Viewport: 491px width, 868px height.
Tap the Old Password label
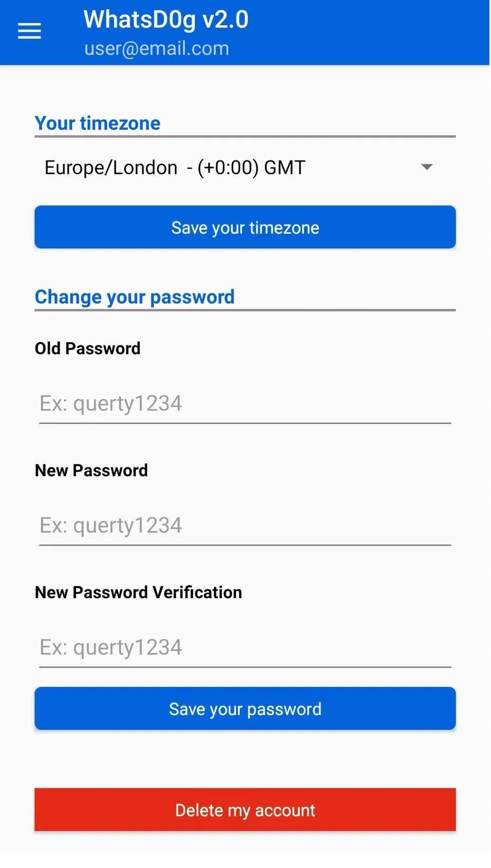click(88, 348)
